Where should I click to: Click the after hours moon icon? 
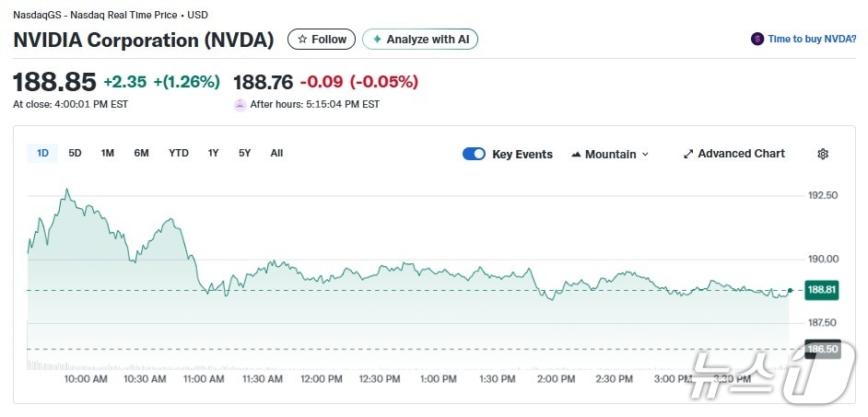[x=240, y=105]
